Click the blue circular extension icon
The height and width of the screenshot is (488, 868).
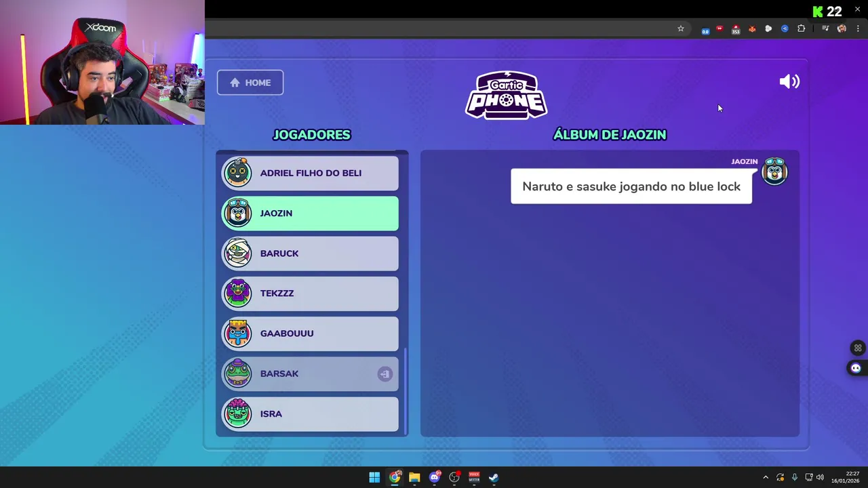click(785, 28)
